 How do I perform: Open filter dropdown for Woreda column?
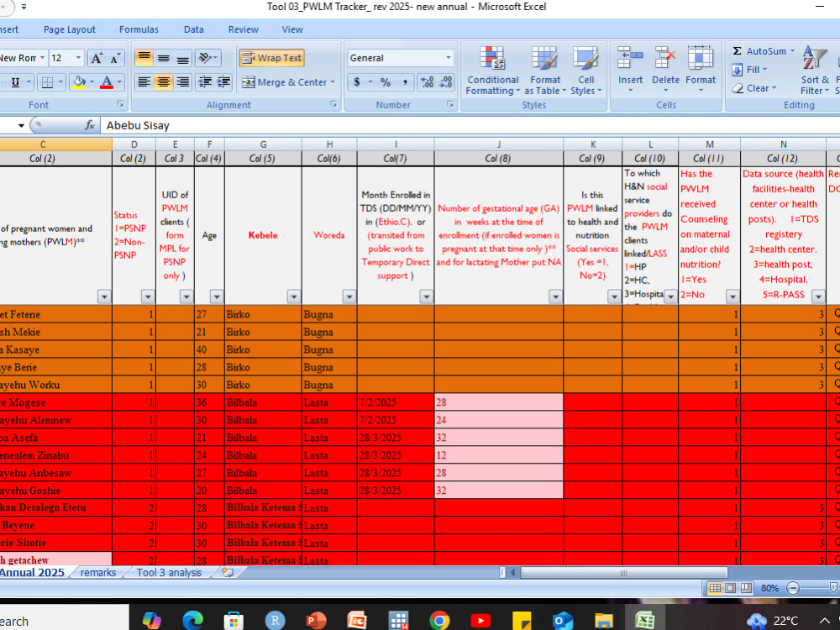pyautogui.click(x=349, y=297)
